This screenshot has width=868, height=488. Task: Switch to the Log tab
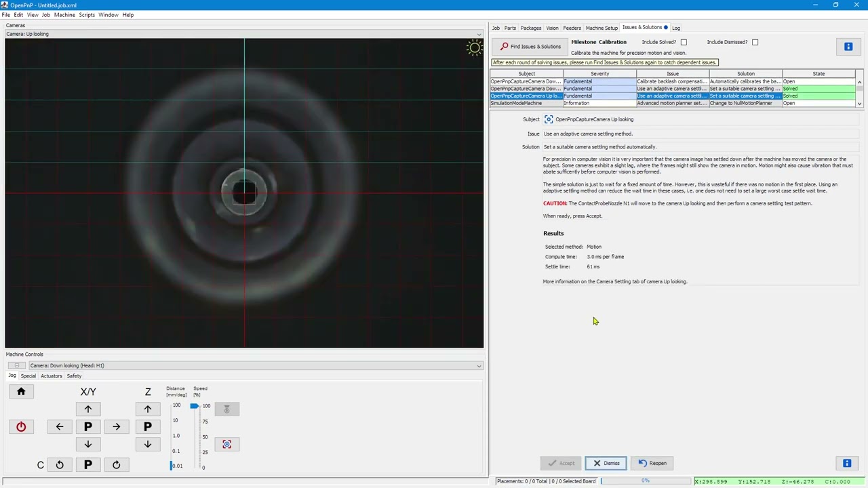[x=676, y=28]
